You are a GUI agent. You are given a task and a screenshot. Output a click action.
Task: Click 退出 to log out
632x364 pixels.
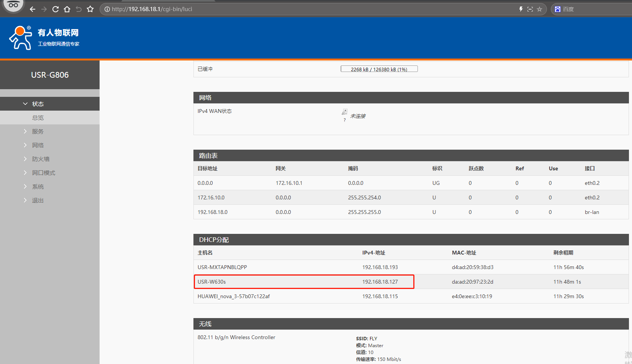tap(38, 200)
